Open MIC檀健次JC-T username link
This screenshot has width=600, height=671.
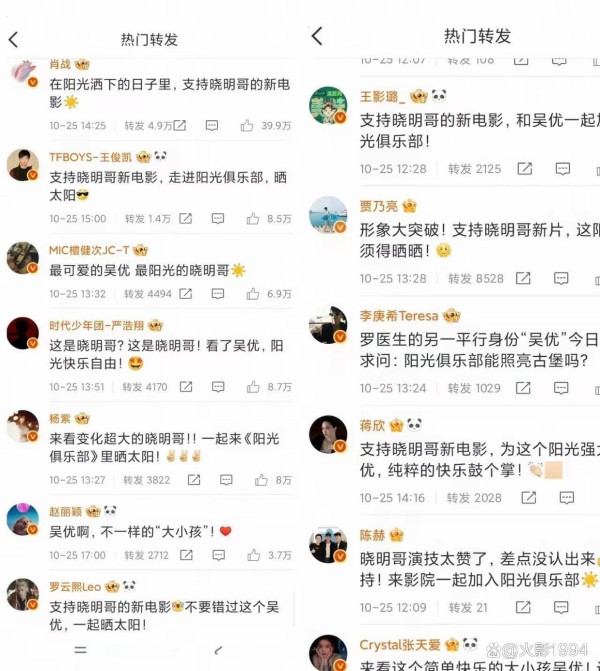click(89, 250)
